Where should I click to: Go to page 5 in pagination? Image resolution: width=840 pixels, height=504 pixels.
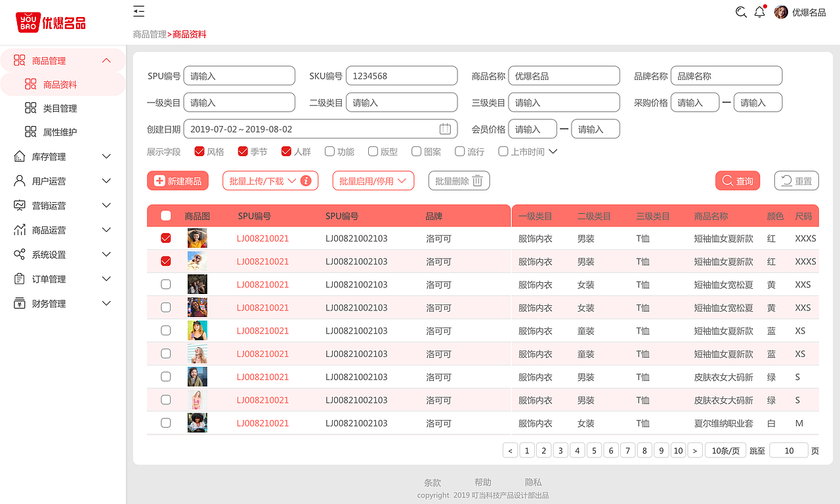(594, 450)
